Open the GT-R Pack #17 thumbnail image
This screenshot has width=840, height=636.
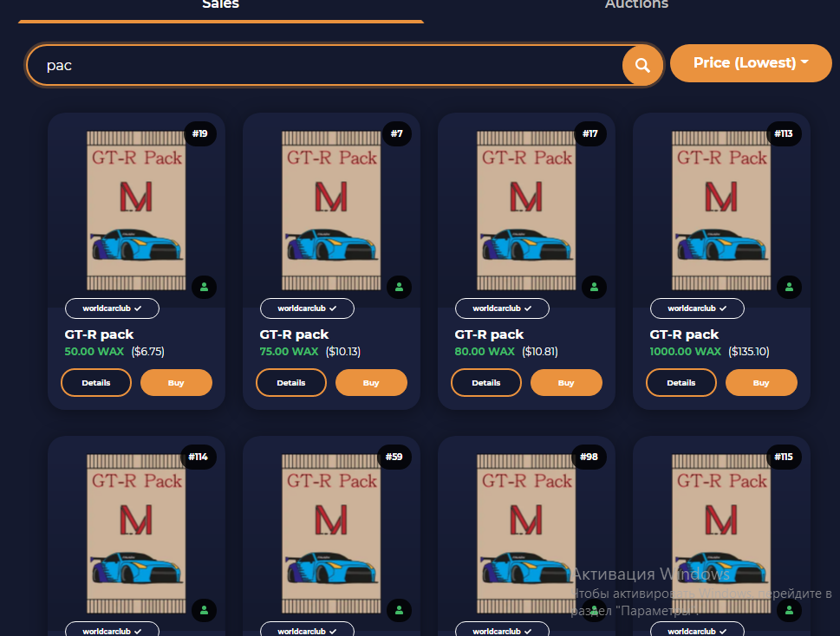[x=526, y=211]
